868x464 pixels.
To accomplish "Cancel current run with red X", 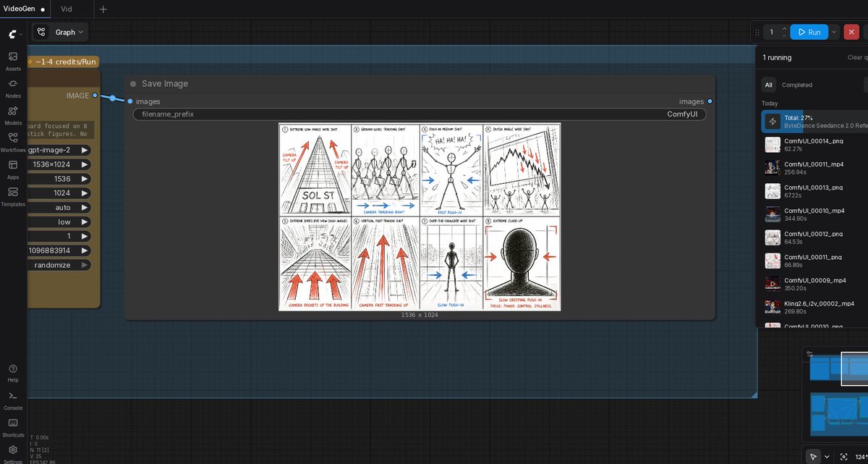I will 851,32.
